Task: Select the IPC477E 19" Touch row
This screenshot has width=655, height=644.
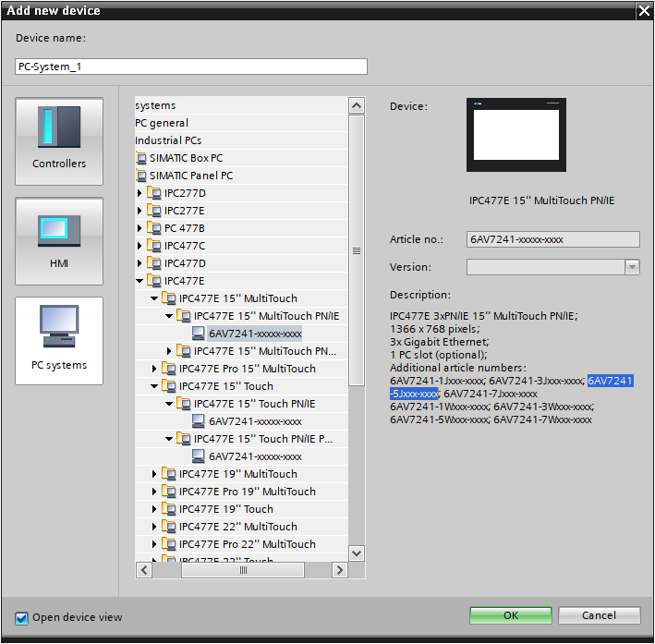Action: point(241,509)
